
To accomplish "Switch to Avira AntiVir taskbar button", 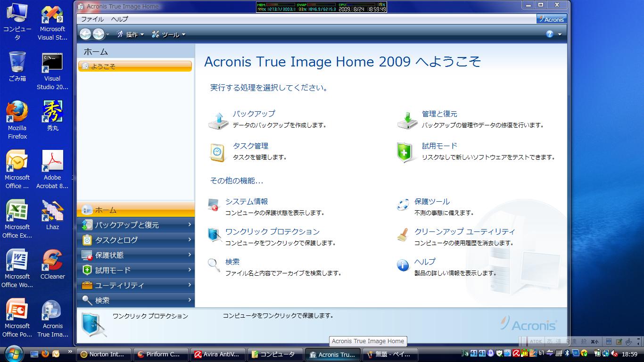I will 217,354.
